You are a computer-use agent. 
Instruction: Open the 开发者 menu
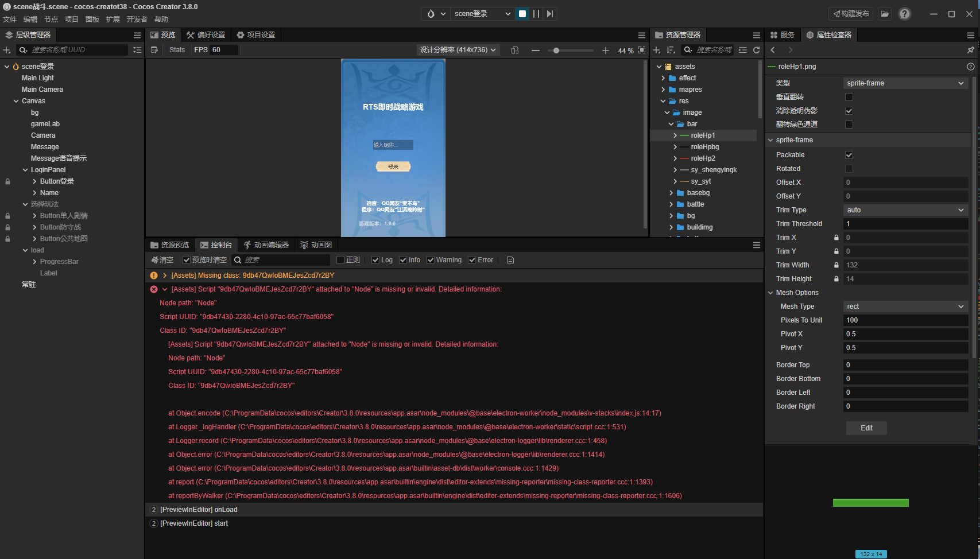click(x=137, y=20)
